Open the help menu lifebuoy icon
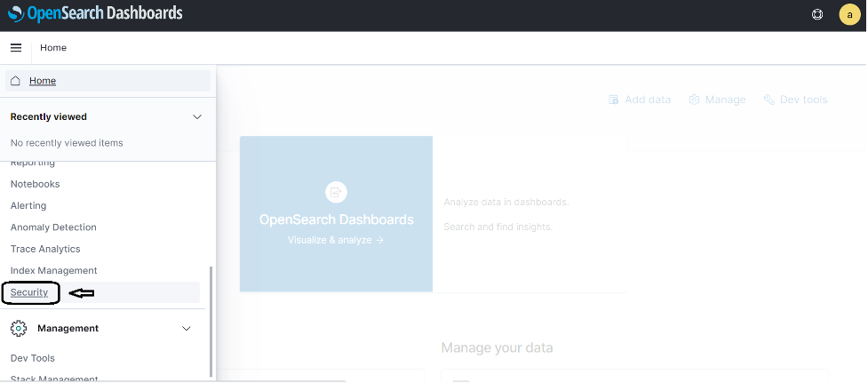The height and width of the screenshot is (383, 868). (x=817, y=15)
